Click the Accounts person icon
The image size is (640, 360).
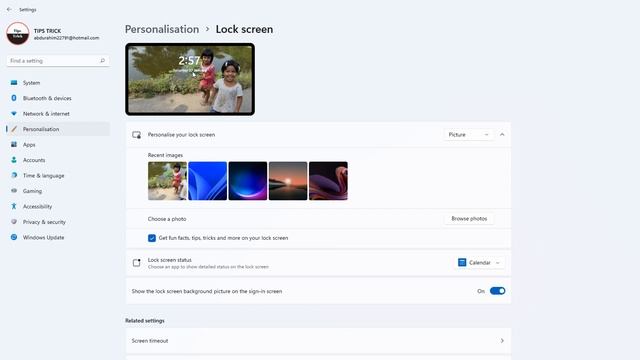[x=14, y=160]
